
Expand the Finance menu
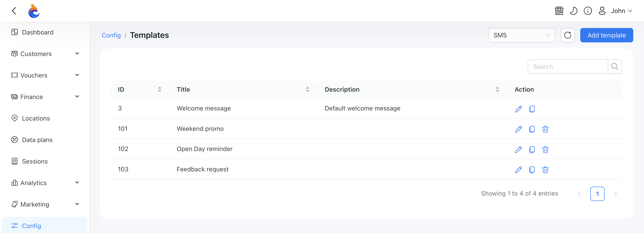click(45, 97)
